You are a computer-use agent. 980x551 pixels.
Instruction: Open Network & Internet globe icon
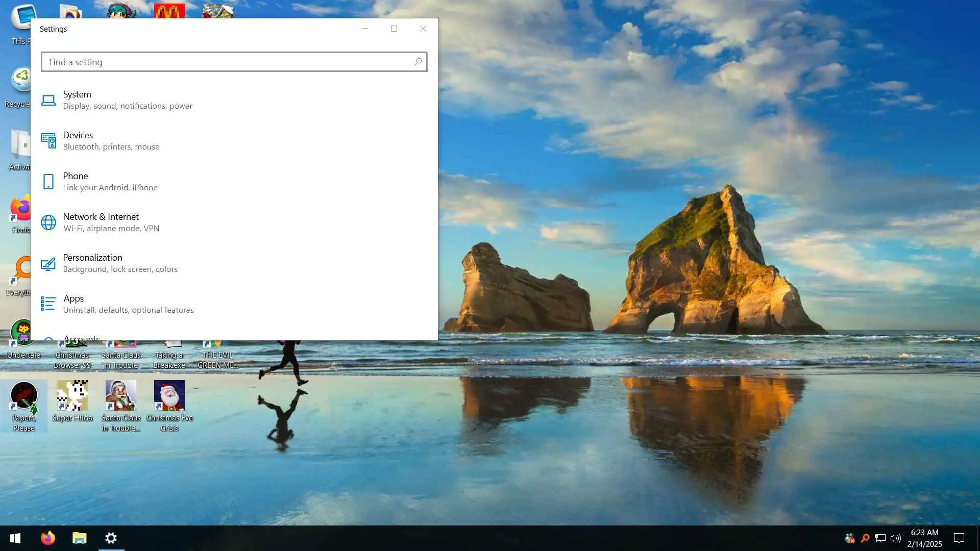pos(48,222)
